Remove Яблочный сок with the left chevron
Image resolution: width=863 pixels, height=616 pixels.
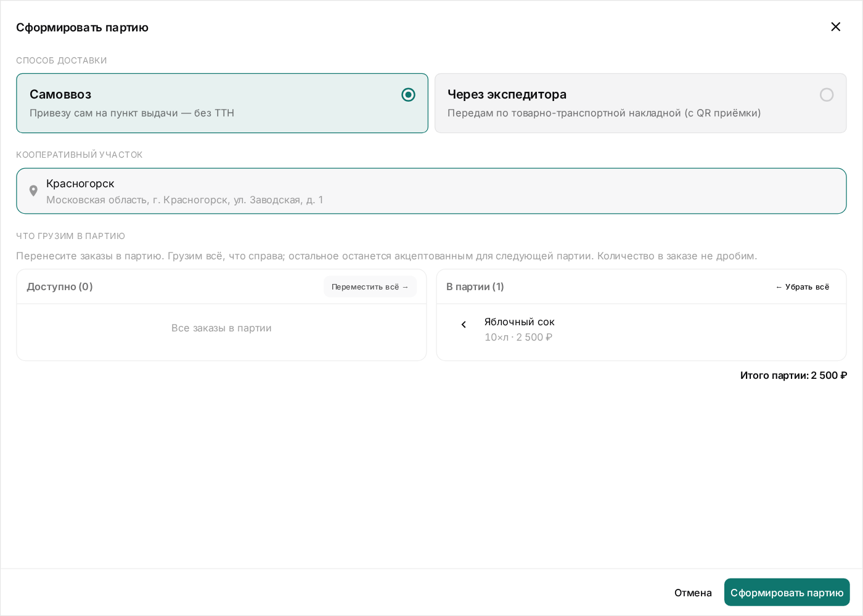tap(464, 325)
